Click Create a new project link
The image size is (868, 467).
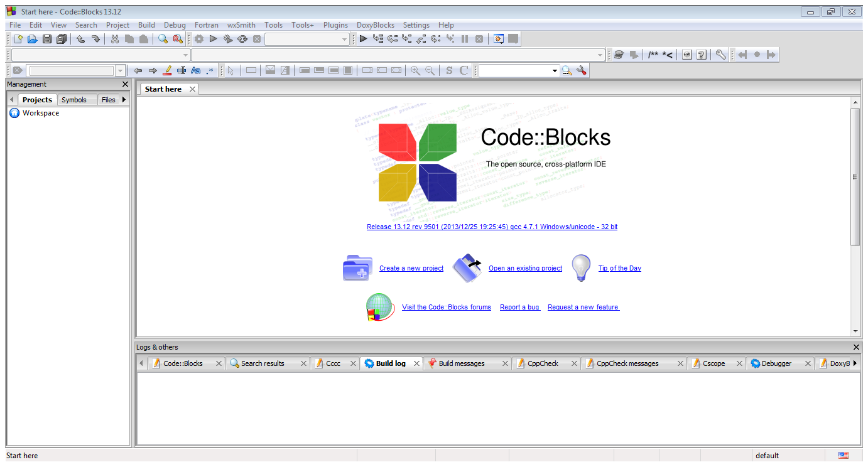pyautogui.click(x=411, y=268)
